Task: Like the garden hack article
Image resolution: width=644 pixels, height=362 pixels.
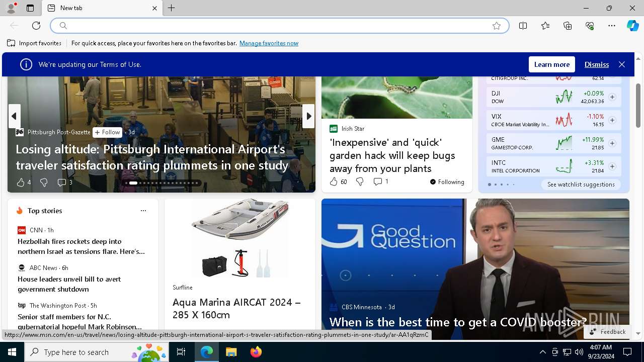Action: (338, 182)
